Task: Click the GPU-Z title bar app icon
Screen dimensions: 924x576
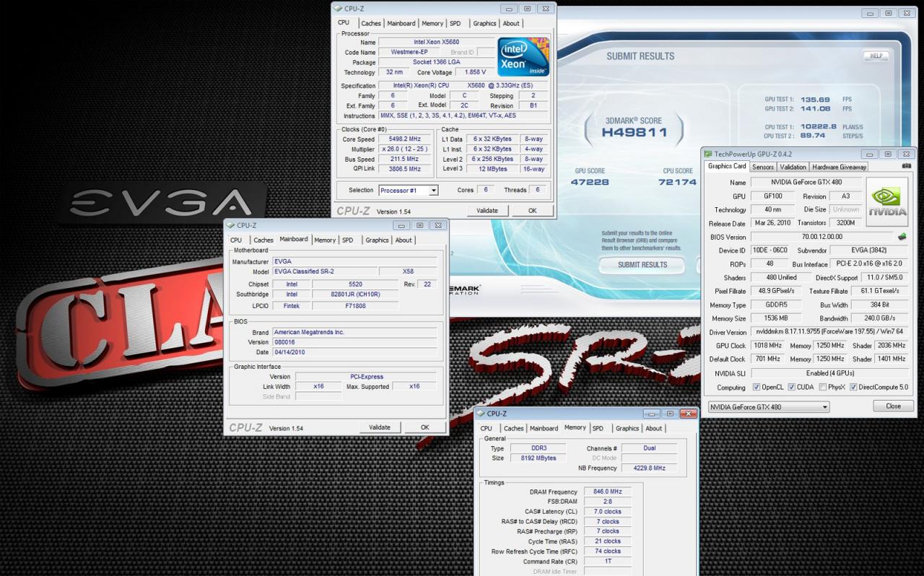Action: pyautogui.click(x=708, y=154)
